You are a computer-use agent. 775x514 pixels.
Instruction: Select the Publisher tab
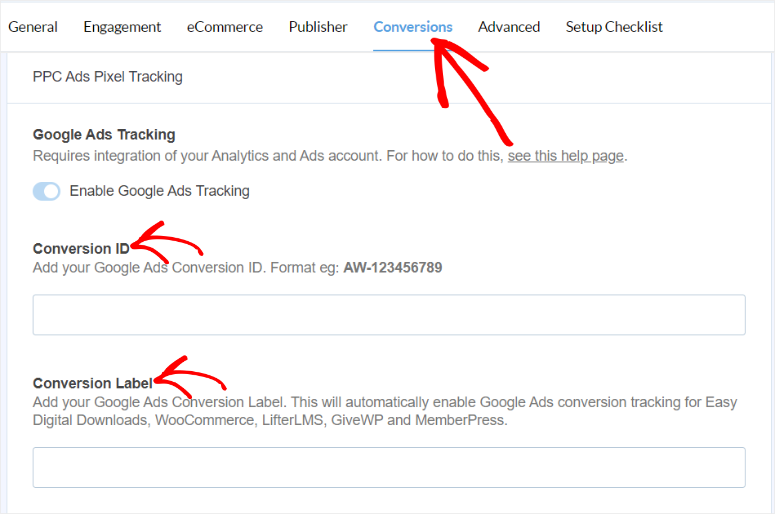tap(318, 27)
